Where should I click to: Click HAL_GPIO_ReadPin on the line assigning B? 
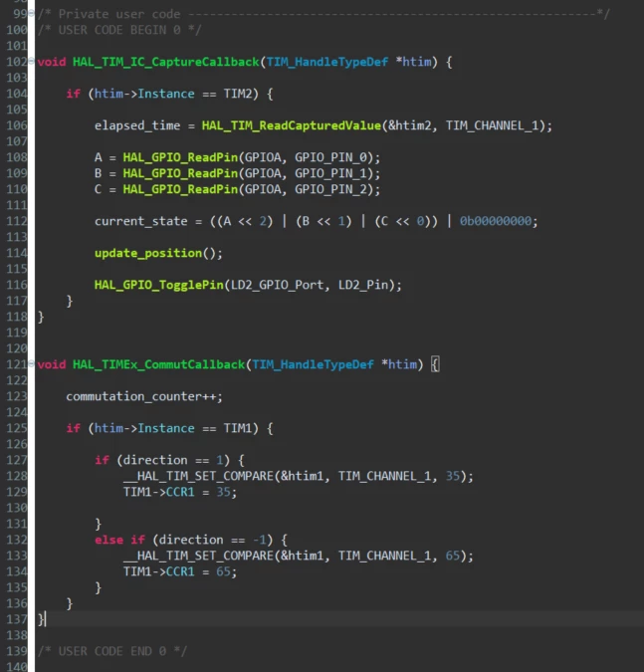click(x=180, y=173)
